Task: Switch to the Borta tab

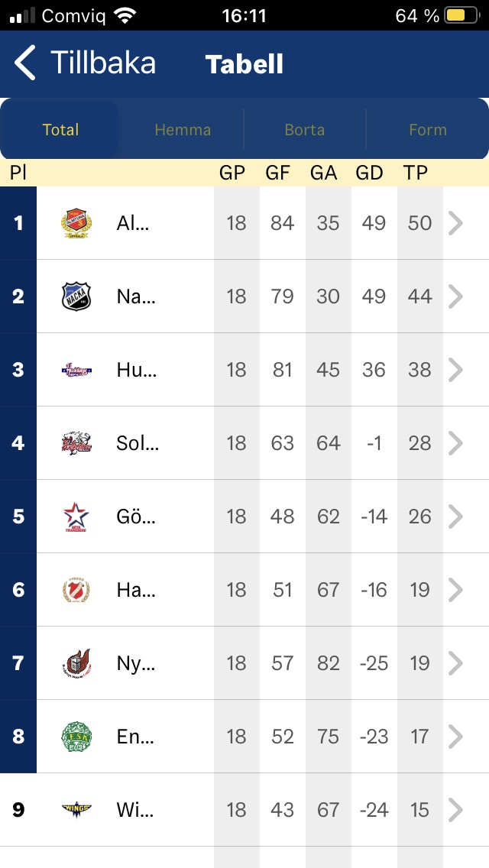Action: [x=305, y=130]
